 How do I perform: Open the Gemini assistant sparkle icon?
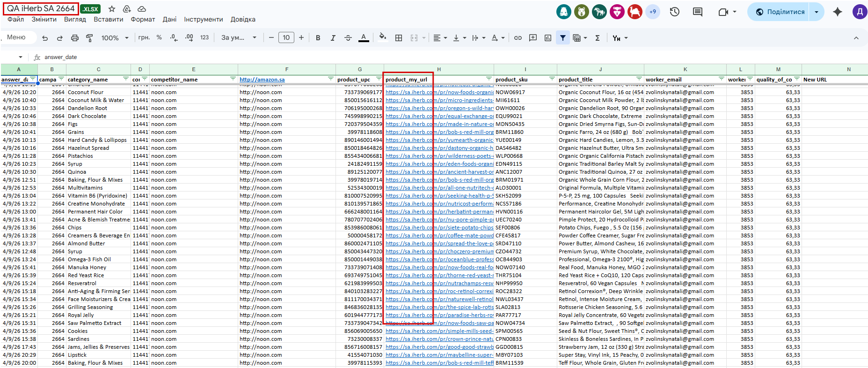pyautogui.click(x=838, y=12)
